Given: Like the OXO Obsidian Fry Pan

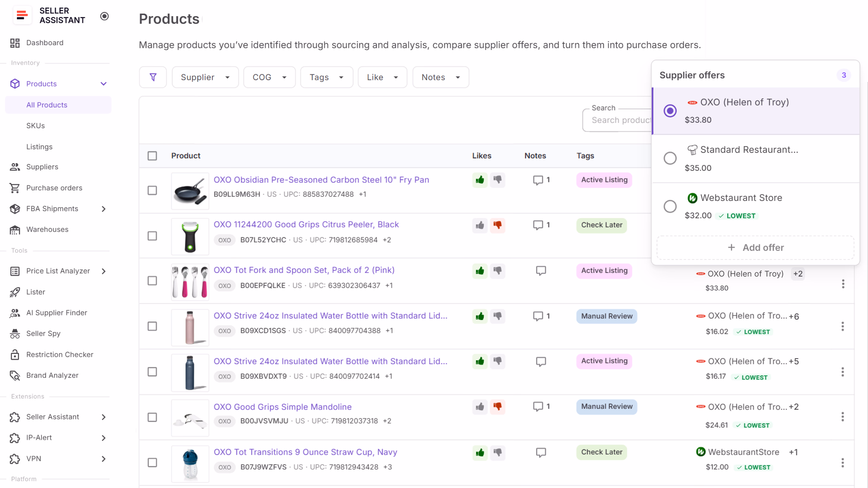Looking at the screenshot, I should tap(480, 180).
